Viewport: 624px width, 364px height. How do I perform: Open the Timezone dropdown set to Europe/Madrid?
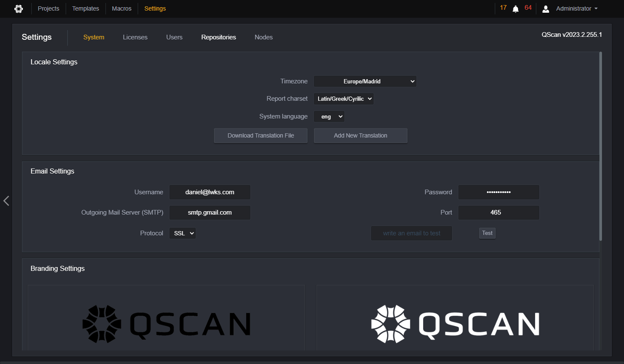coord(365,81)
